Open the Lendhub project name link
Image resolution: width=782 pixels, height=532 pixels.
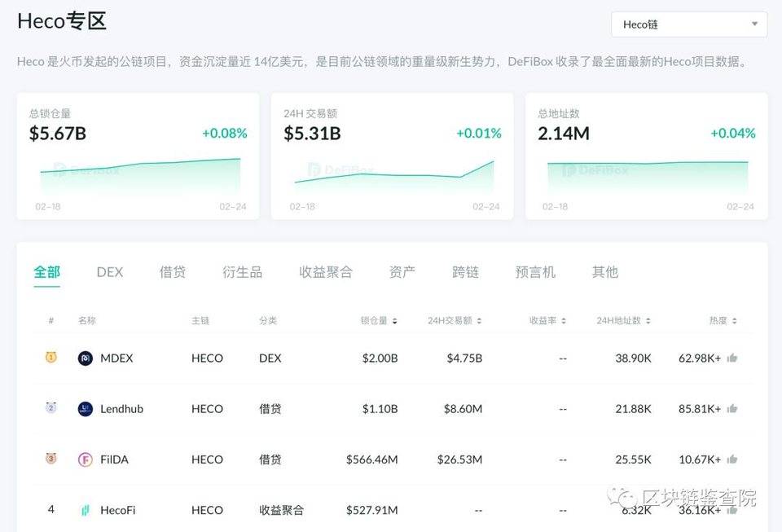pyautogui.click(x=121, y=409)
